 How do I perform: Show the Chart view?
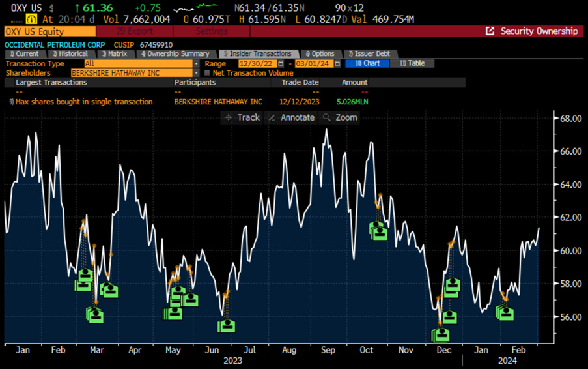tap(367, 63)
